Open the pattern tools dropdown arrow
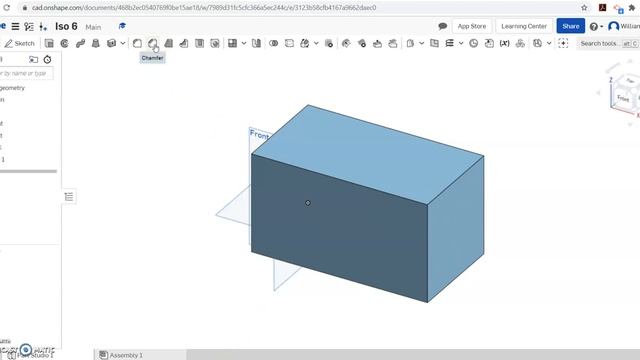640x360 pixels. (x=244, y=43)
